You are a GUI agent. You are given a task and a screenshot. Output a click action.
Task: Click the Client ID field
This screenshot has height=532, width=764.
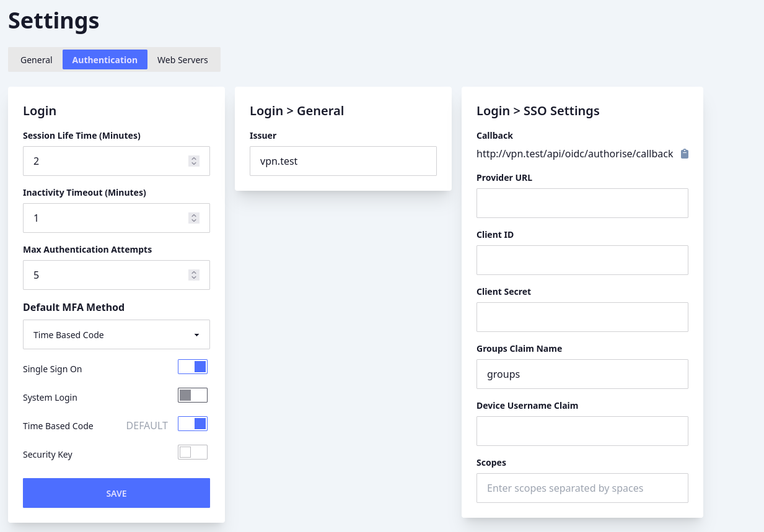coord(582,260)
